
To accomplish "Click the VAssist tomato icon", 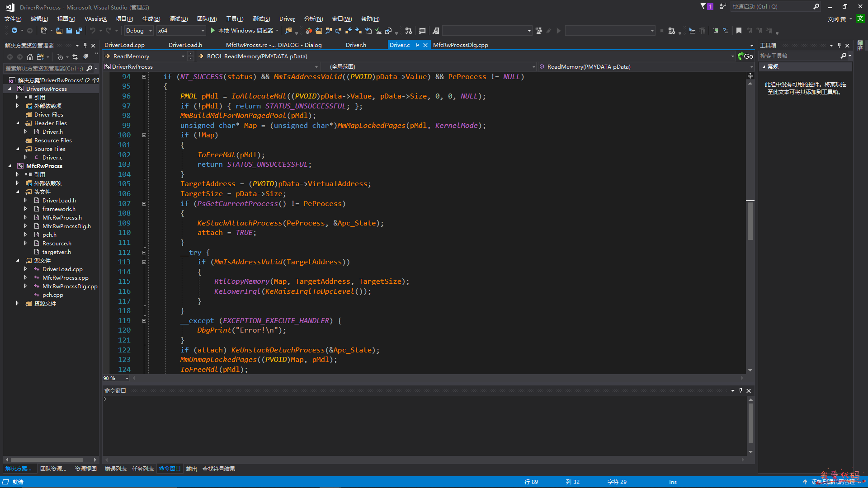I will click(309, 31).
